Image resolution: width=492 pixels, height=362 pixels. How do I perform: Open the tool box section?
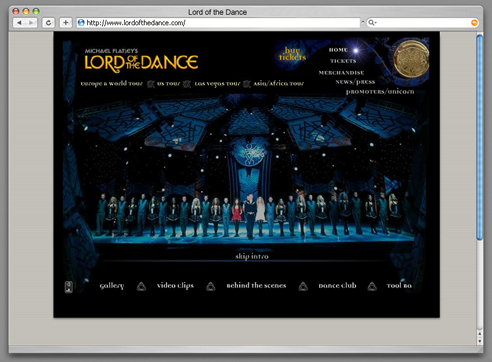[399, 286]
